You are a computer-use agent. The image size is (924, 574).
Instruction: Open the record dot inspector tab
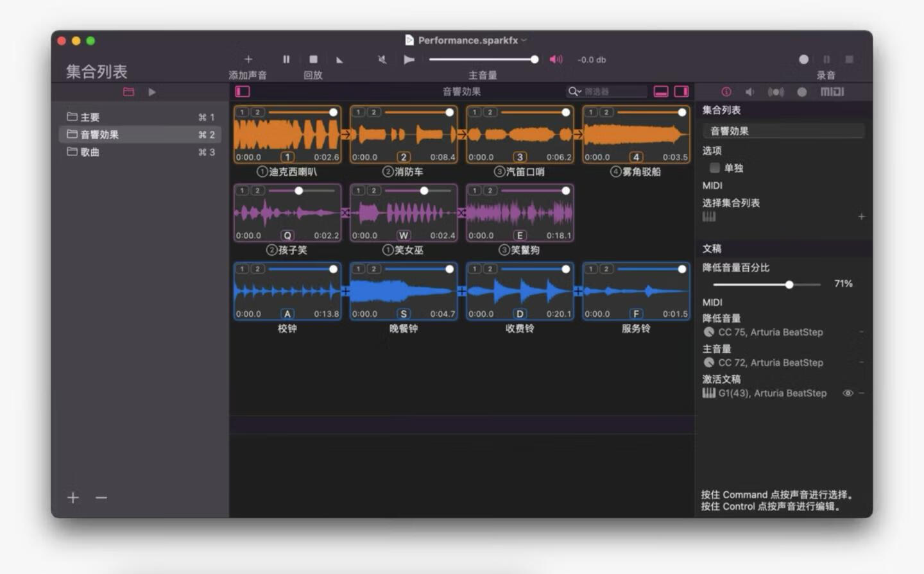(x=801, y=92)
